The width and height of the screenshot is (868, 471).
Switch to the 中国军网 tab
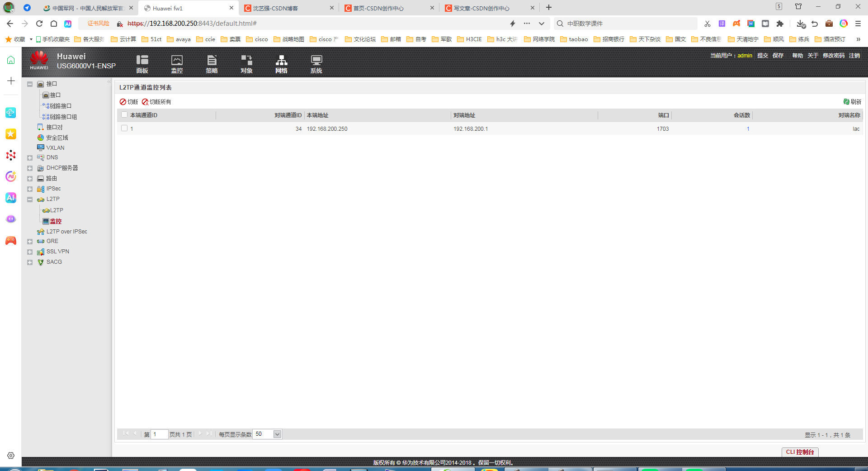click(88, 8)
